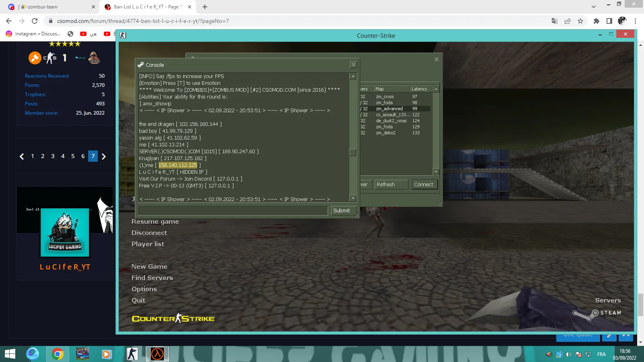Click the Connect button in server browser
The height and width of the screenshot is (362, 644).
[424, 185]
